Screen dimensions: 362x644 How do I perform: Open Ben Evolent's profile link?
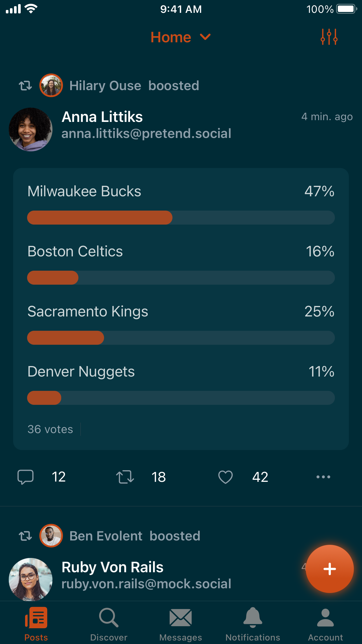click(x=106, y=536)
